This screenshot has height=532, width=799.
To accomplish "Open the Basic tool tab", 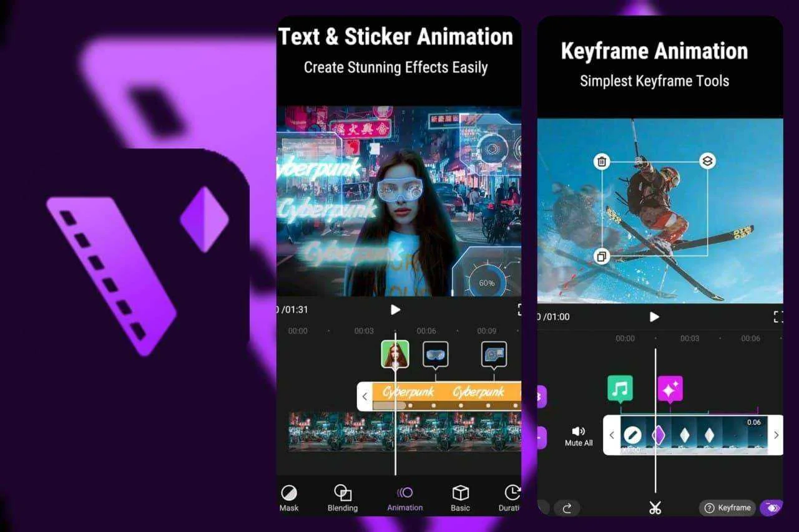I will [461, 498].
